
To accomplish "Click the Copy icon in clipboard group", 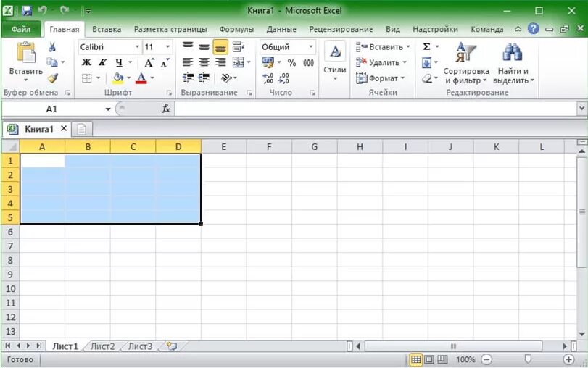I will coord(52,62).
